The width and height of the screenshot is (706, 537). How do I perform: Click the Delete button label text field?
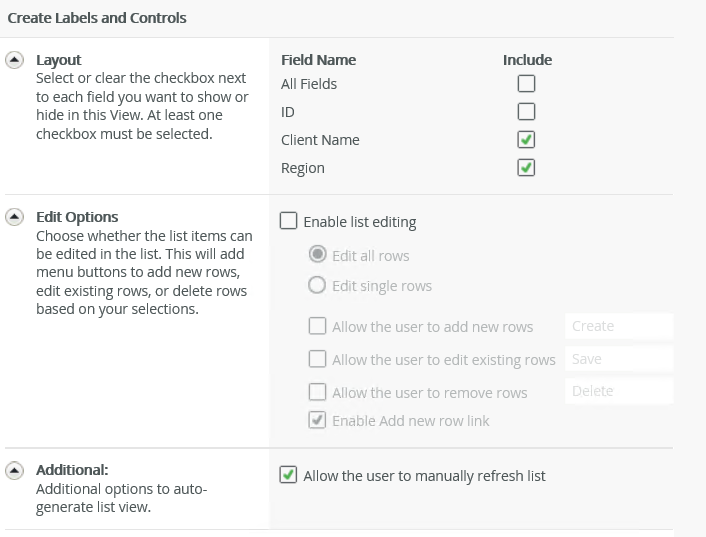pyautogui.click(x=618, y=391)
